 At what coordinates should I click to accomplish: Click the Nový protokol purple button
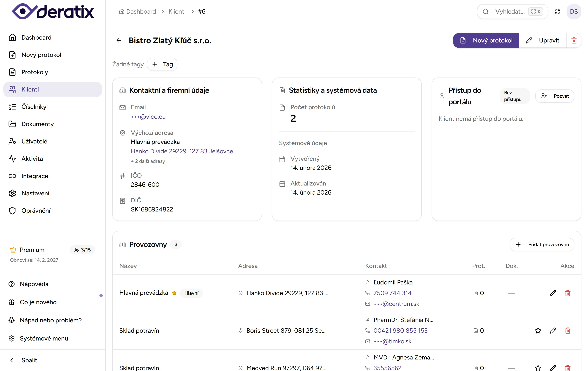(486, 40)
